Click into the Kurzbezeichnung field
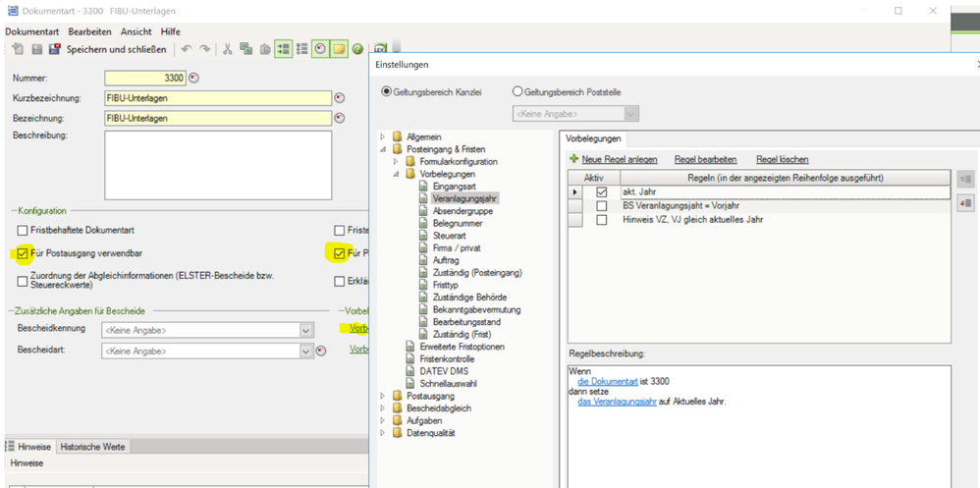This screenshot has width=980, height=488. 218,98
